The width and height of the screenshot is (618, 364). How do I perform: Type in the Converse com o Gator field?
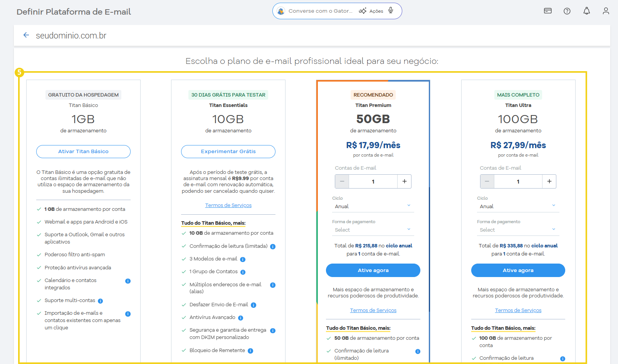click(x=320, y=11)
